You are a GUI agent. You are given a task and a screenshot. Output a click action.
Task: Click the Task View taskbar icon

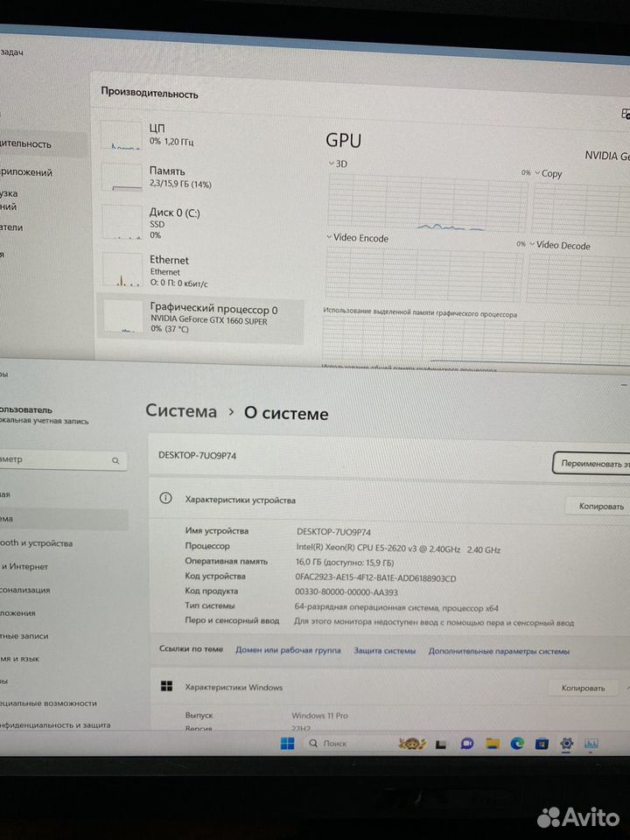tap(442, 744)
